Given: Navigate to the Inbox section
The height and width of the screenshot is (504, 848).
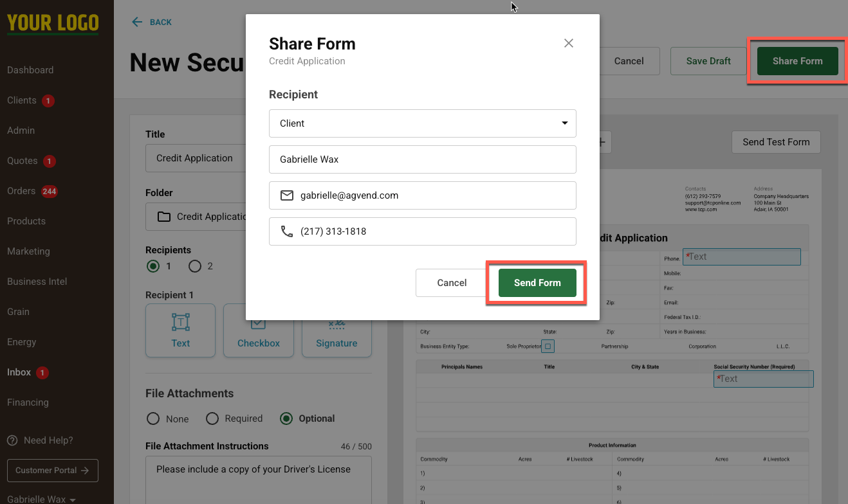Looking at the screenshot, I should coord(19,372).
